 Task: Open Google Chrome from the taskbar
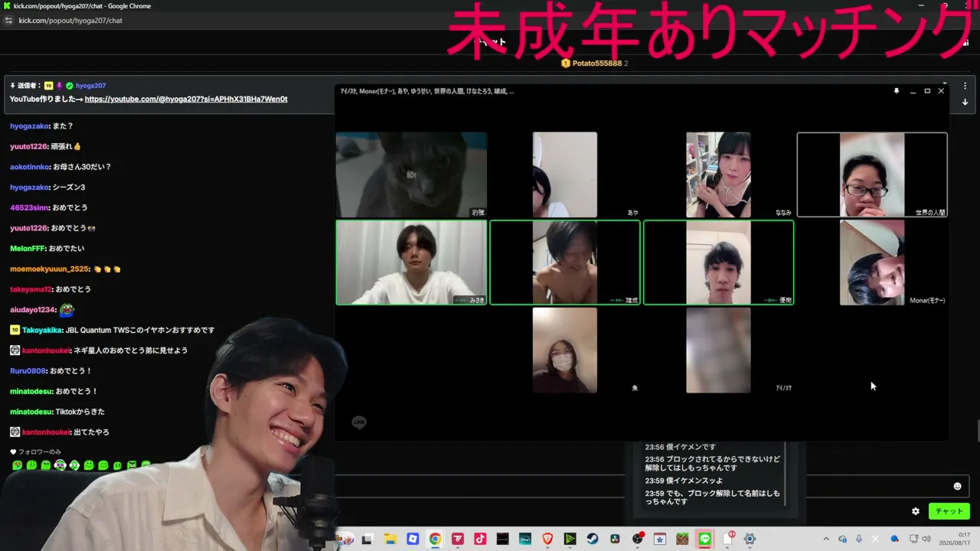click(435, 539)
